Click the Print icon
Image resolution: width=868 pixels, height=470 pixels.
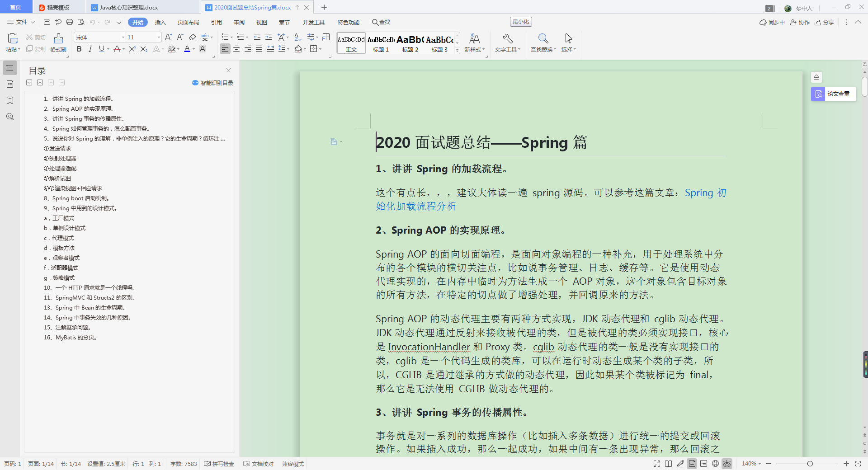69,22
